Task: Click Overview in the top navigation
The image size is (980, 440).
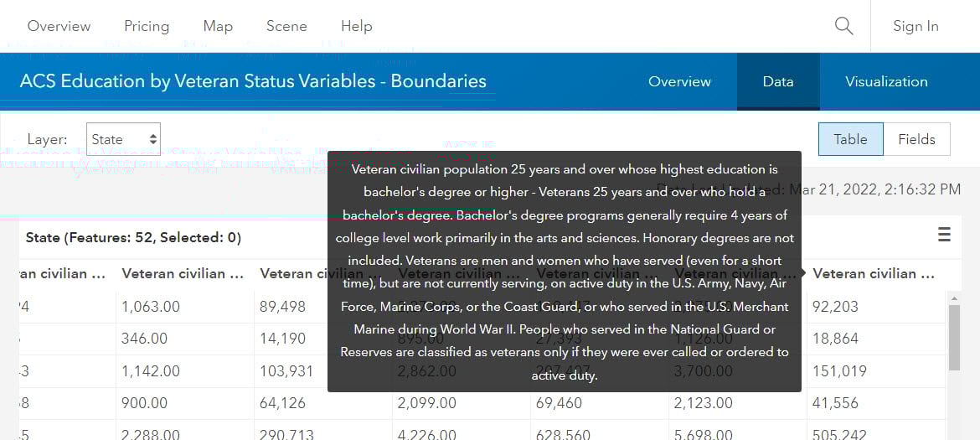Action: 59,26
